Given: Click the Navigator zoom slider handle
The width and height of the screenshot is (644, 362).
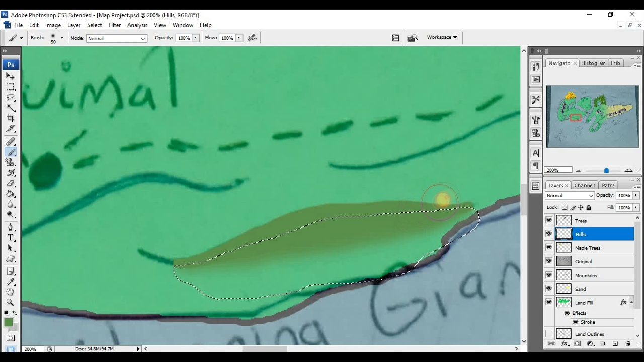Looking at the screenshot, I should 606,171.
